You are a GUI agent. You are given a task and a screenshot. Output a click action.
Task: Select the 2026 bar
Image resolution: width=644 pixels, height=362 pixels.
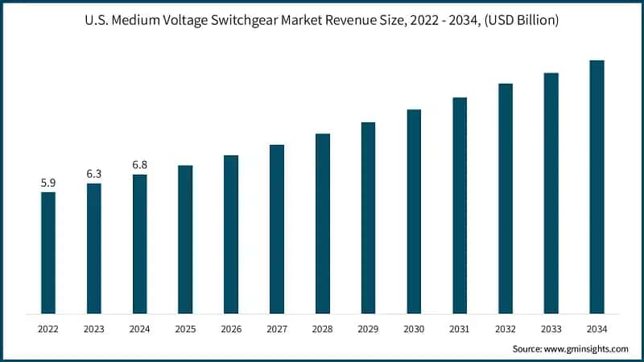point(231,234)
